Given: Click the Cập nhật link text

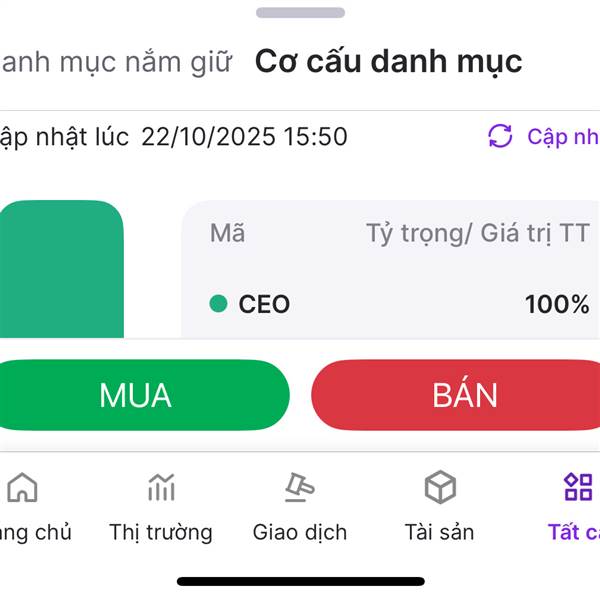Looking at the screenshot, I should [562, 136].
